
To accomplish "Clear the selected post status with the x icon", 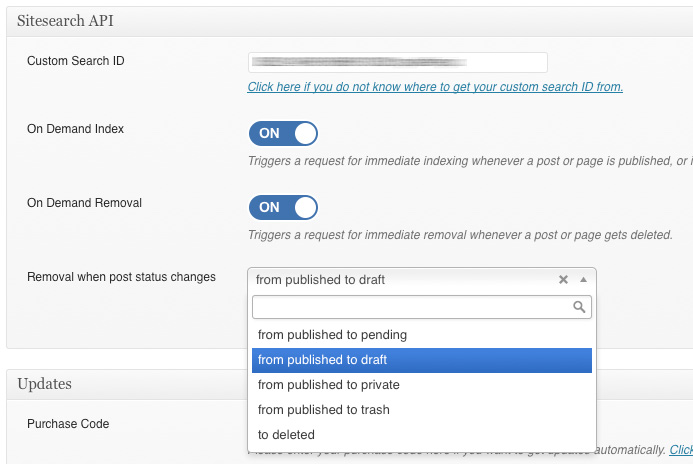I will (x=563, y=280).
